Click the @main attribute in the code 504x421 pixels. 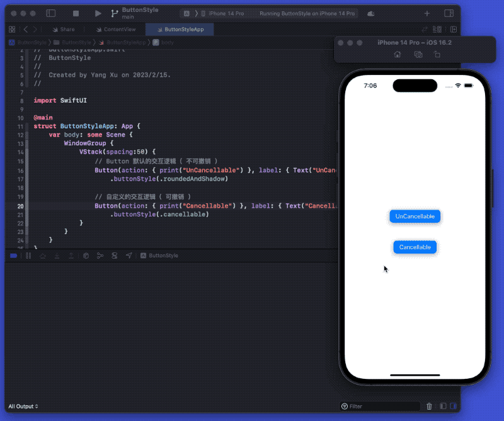pos(43,118)
